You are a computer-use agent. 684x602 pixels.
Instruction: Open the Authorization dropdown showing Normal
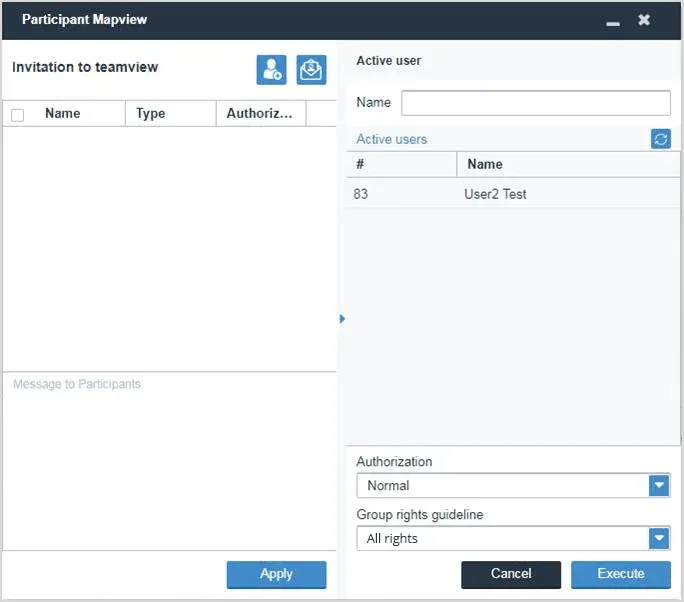659,485
